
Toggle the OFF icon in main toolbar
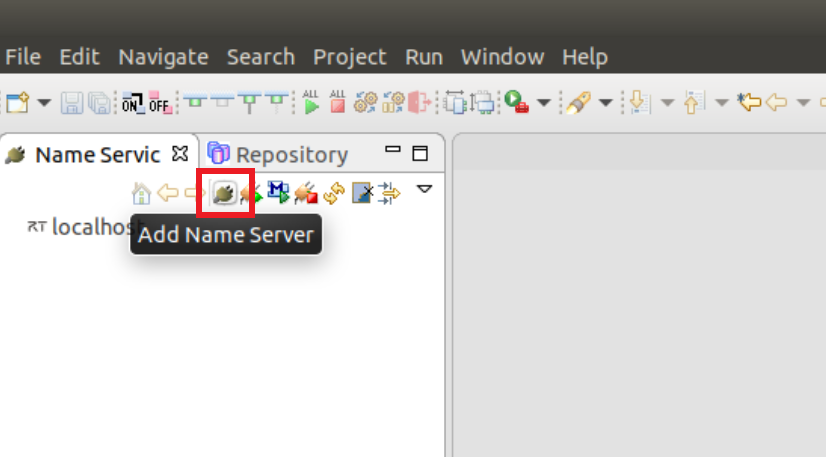tap(159, 102)
